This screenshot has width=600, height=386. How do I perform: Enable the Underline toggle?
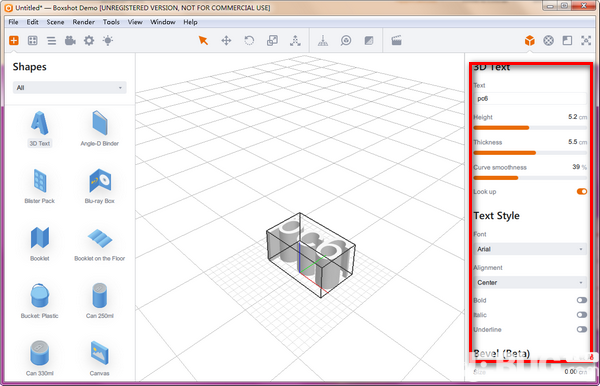pyautogui.click(x=582, y=329)
